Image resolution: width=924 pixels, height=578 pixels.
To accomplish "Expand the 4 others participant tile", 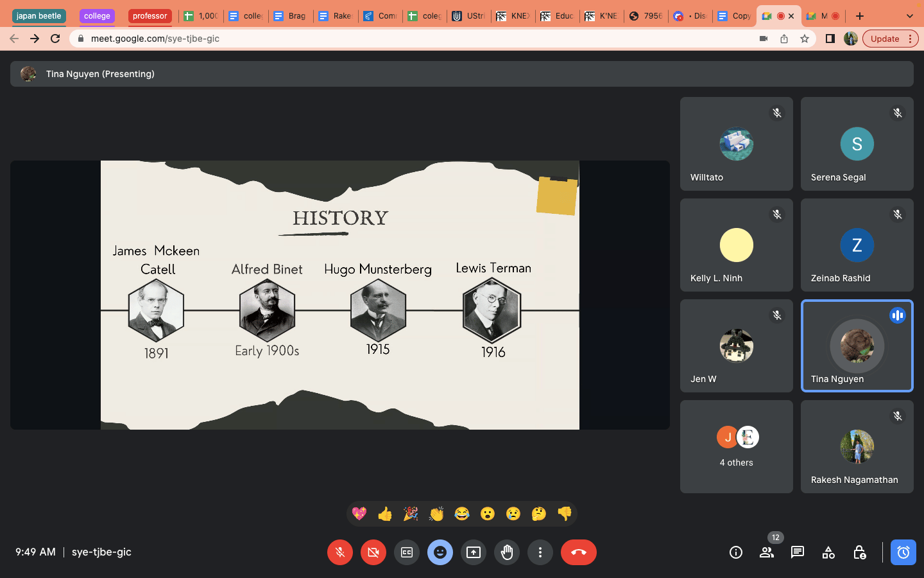I will pos(737,446).
